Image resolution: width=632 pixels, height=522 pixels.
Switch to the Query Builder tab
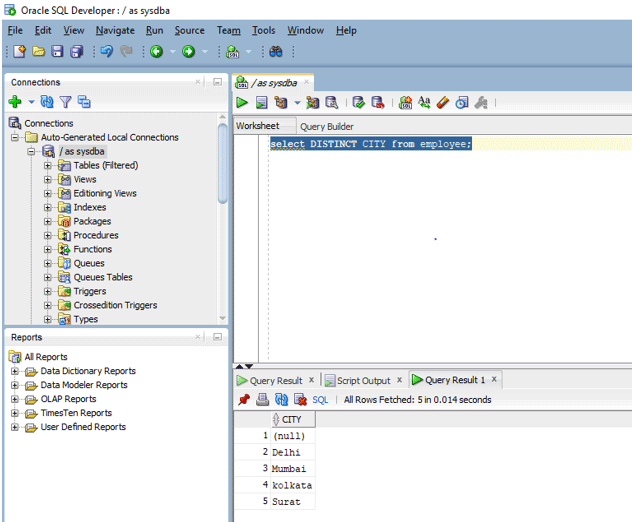(327, 127)
